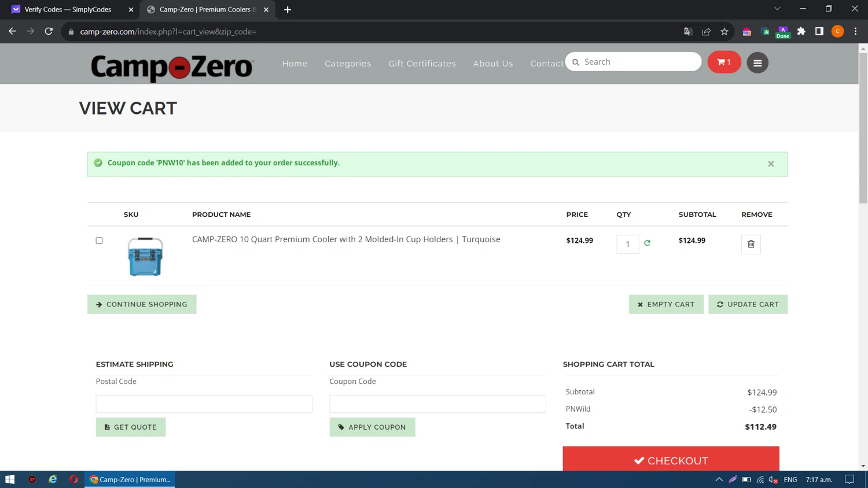Screen dimensions: 868x488
Task: Switch to Camp-Zero Premium Coolers tab
Action: pyautogui.click(x=208, y=10)
